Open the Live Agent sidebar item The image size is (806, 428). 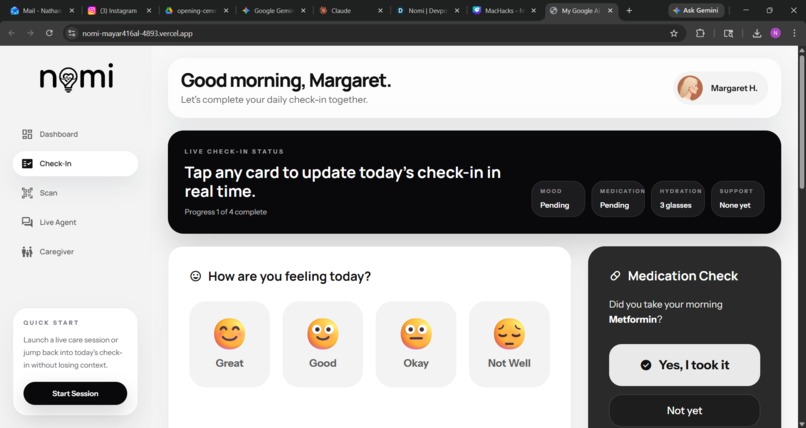[x=75, y=222]
